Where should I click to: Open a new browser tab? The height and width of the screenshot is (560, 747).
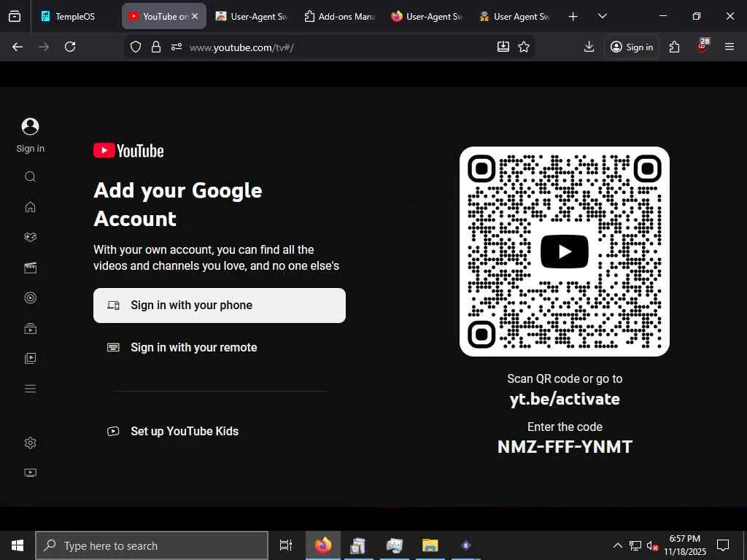573,17
